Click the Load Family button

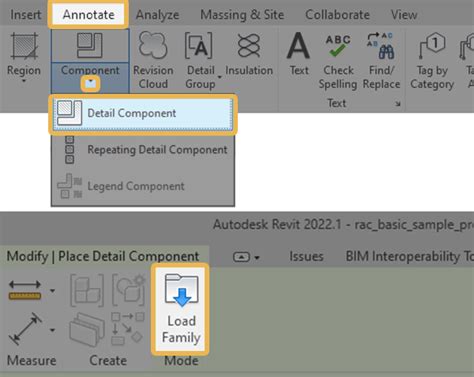[181, 308]
